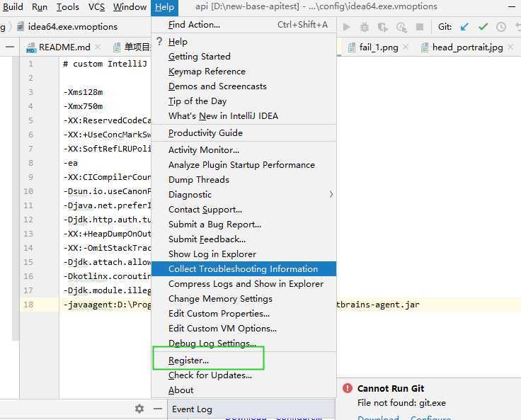
Task: Open the Build menu
Action: click(12, 7)
